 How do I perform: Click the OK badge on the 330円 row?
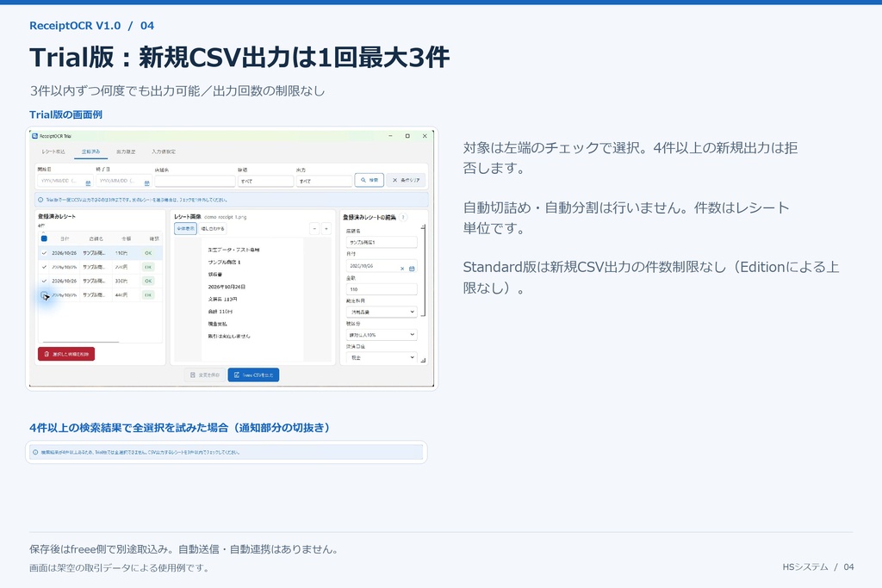pos(148,281)
